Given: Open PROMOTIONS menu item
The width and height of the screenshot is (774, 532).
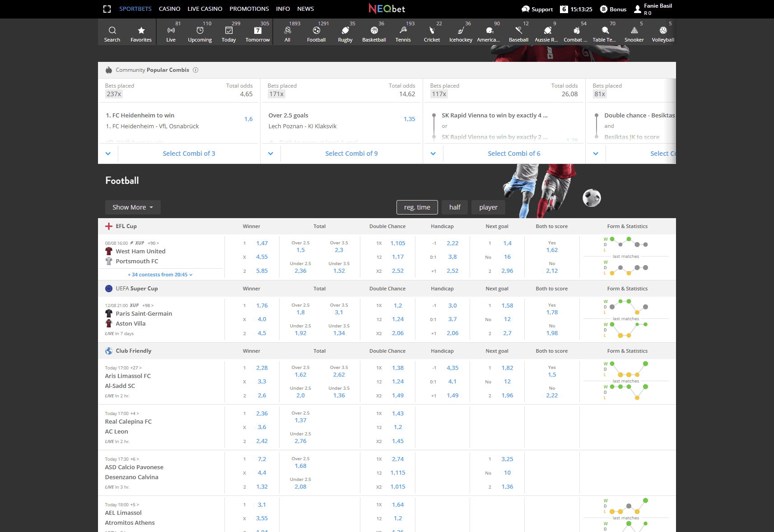Looking at the screenshot, I should coord(249,9).
